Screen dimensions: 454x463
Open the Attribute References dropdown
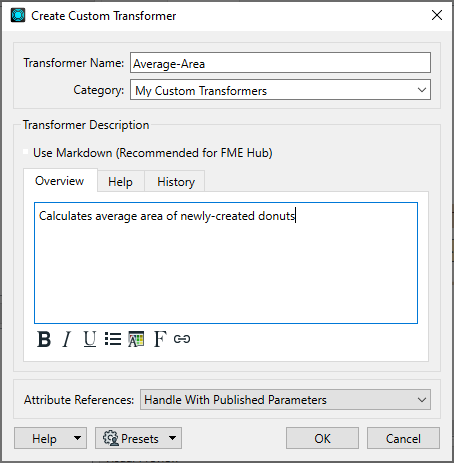(285, 399)
